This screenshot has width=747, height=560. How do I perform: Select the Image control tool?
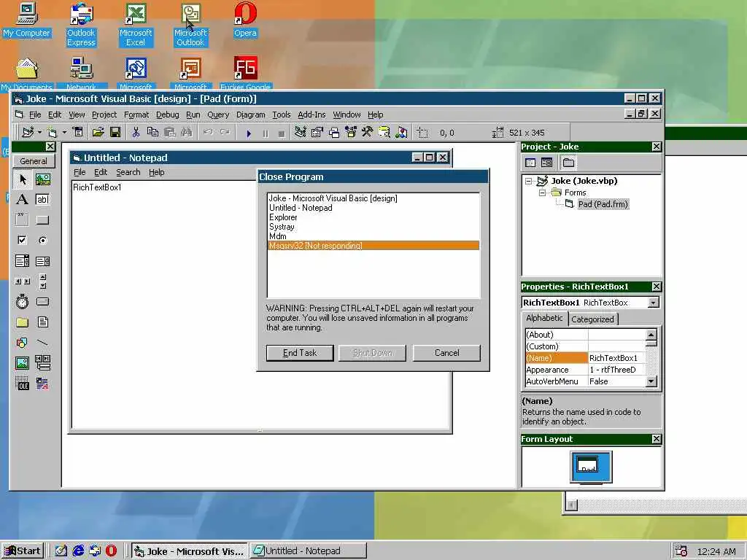point(23,363)
